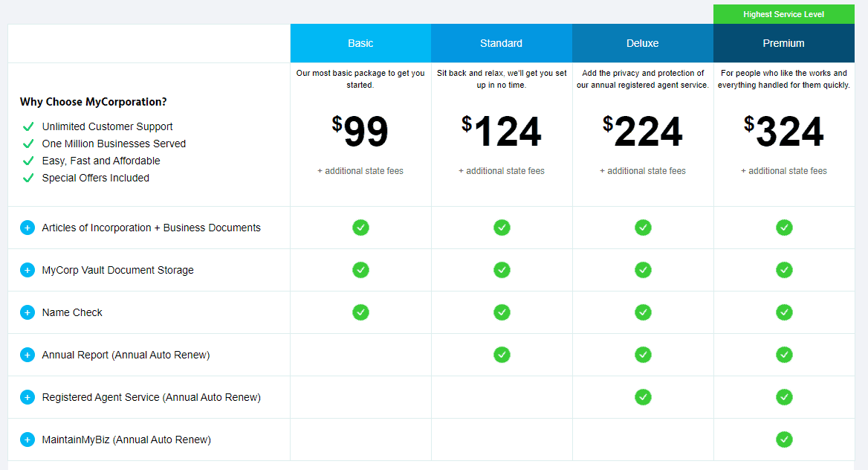Click Basic description 'Our most basic package'
Screen dimensions: 868x470
tap(360, 79)
